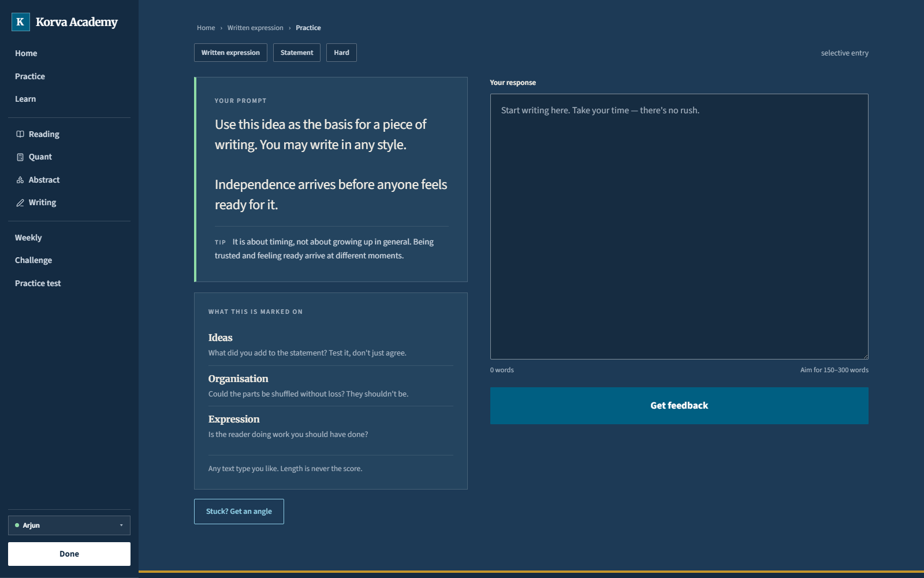Click the Done button
This screenshot has width=924, height=578.
69,554
